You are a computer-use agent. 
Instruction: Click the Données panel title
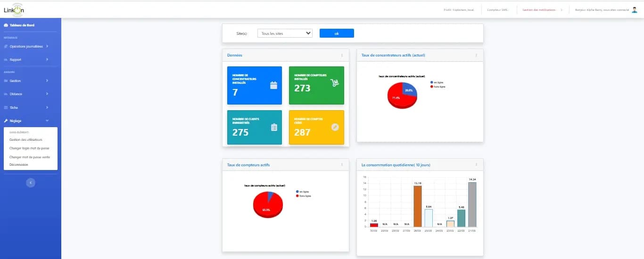coord(235,55)
